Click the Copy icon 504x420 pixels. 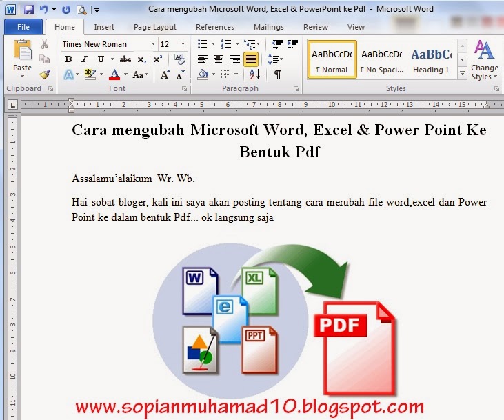tap(44, 59)
